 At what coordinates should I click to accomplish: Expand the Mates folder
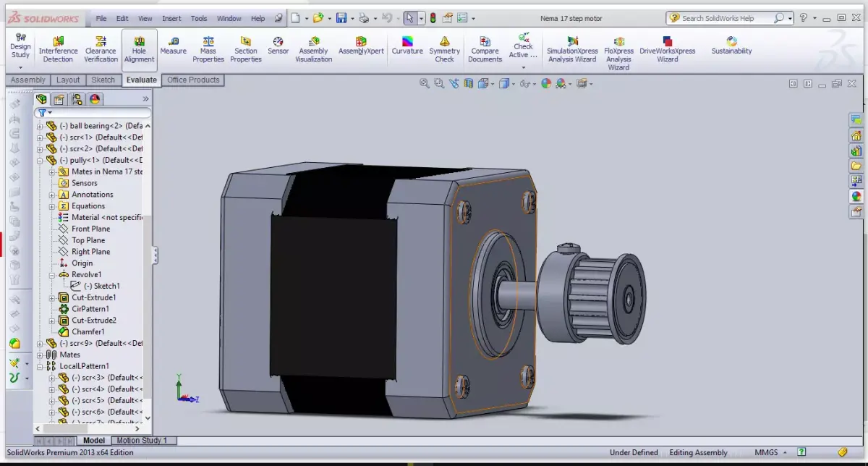pos(40,355)
